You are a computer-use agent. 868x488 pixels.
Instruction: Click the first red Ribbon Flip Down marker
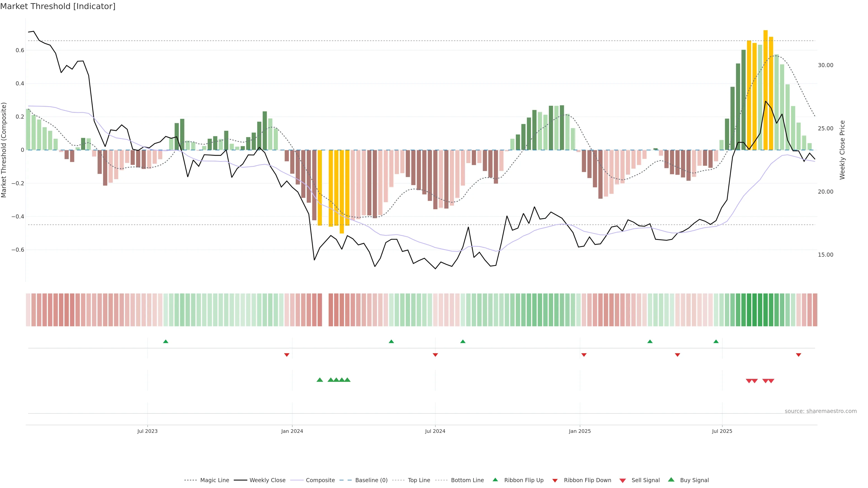(287, 355)
